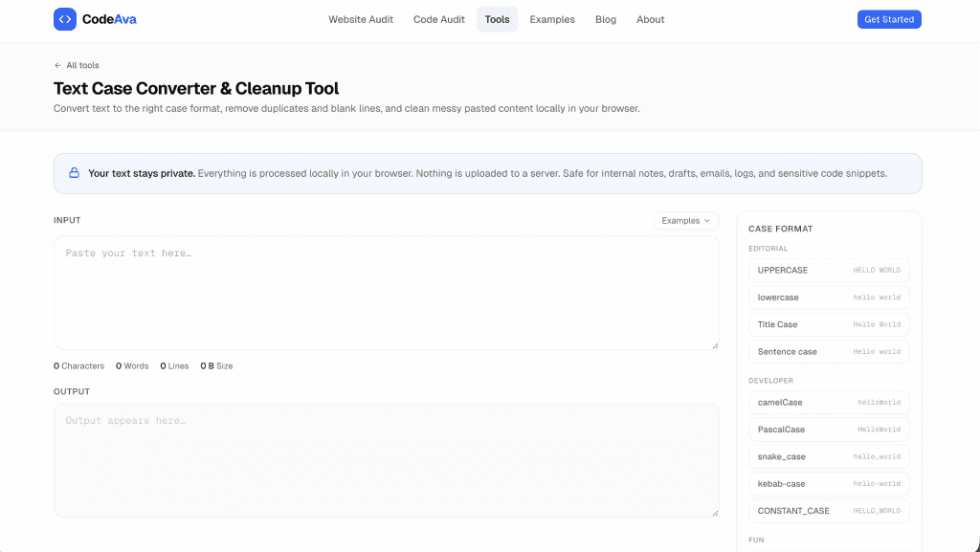Focus the Paste your text here input

coord(387,292)
